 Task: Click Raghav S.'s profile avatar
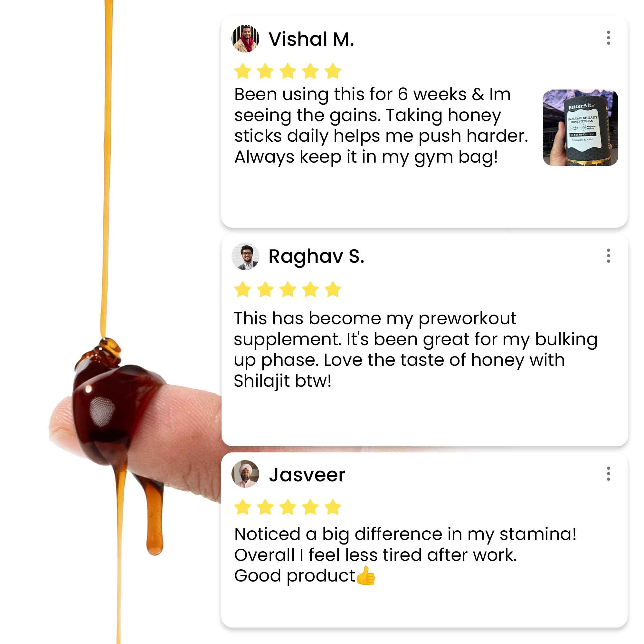point(245,256)
